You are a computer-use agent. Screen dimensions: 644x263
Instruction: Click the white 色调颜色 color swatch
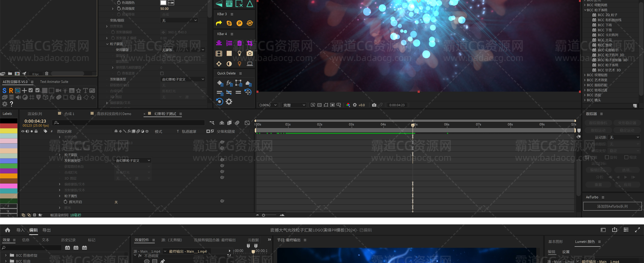(163, 3)
